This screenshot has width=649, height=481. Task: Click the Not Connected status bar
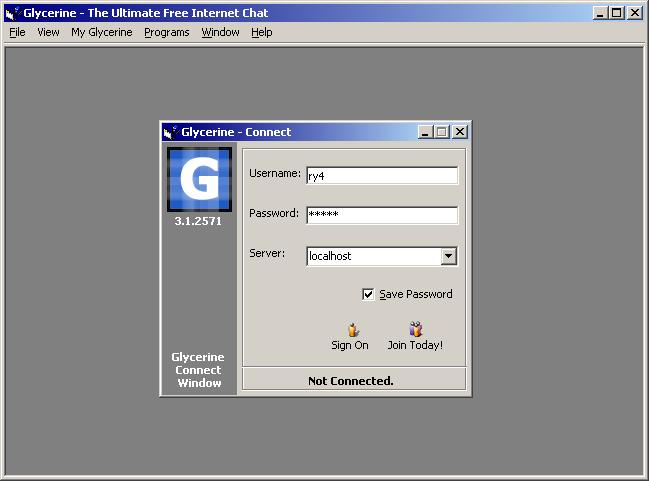pos(353,380)
